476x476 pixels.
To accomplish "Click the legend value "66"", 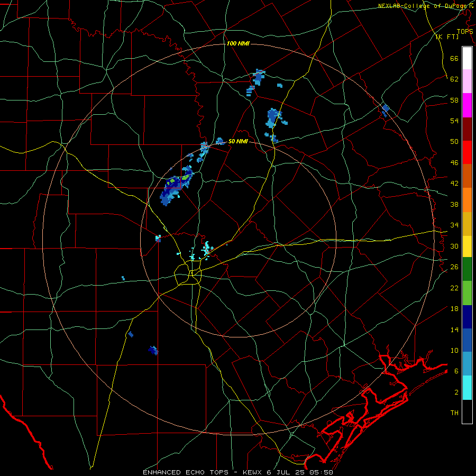I will 454,58.
